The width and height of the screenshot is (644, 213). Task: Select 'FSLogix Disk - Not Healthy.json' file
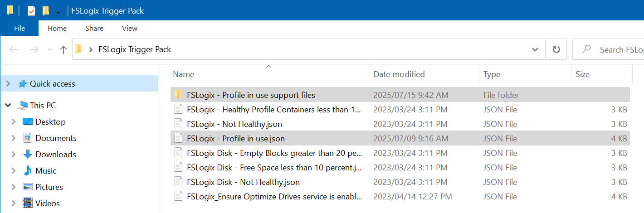[x=400, y=182]
